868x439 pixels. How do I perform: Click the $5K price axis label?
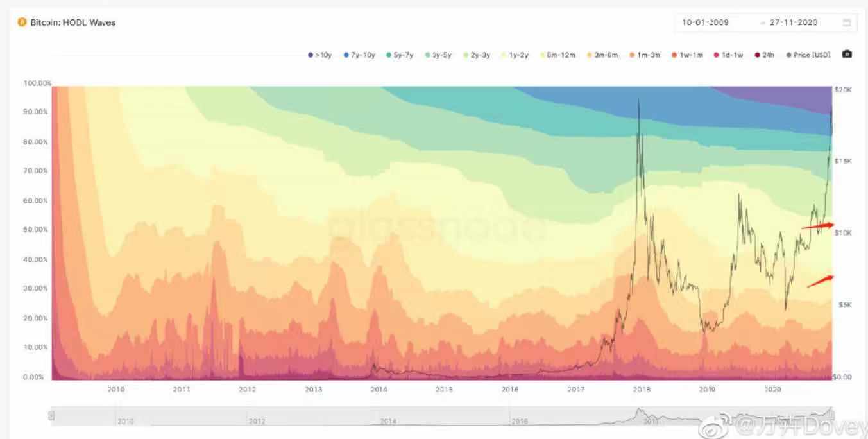click(845, 306)
